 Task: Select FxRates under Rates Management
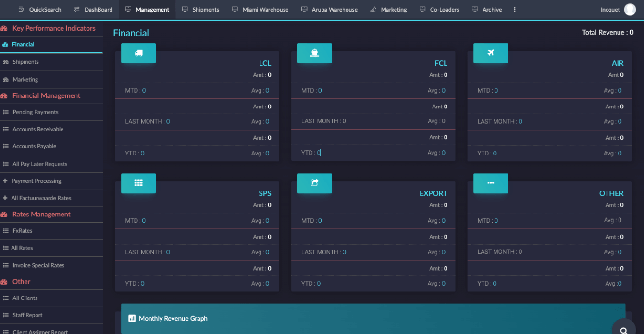[x=22, y=231]
